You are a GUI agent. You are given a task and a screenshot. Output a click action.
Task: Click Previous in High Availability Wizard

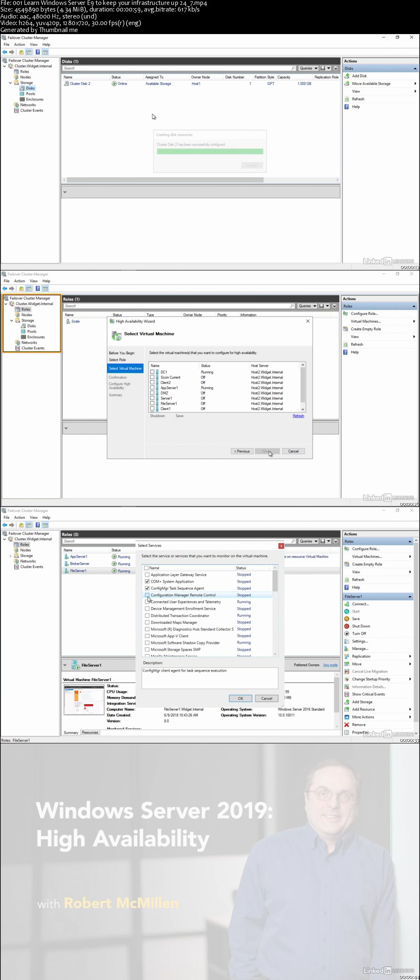pos(242,451)
